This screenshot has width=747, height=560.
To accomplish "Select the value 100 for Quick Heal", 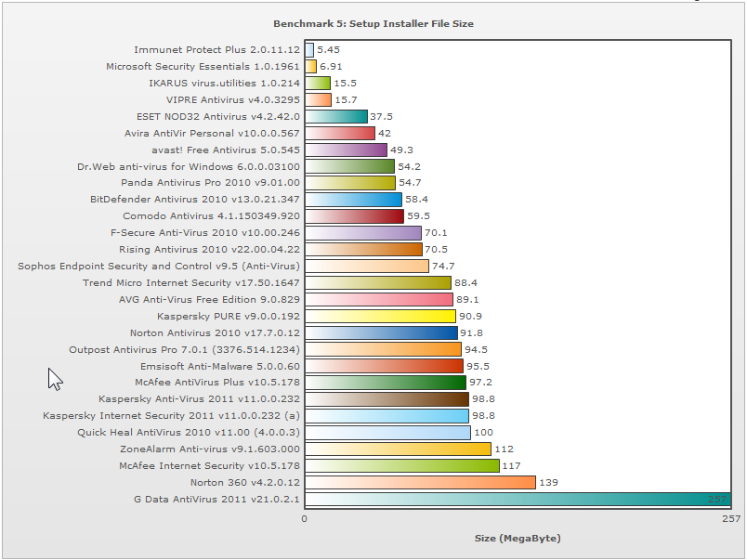I will point(483,432).
